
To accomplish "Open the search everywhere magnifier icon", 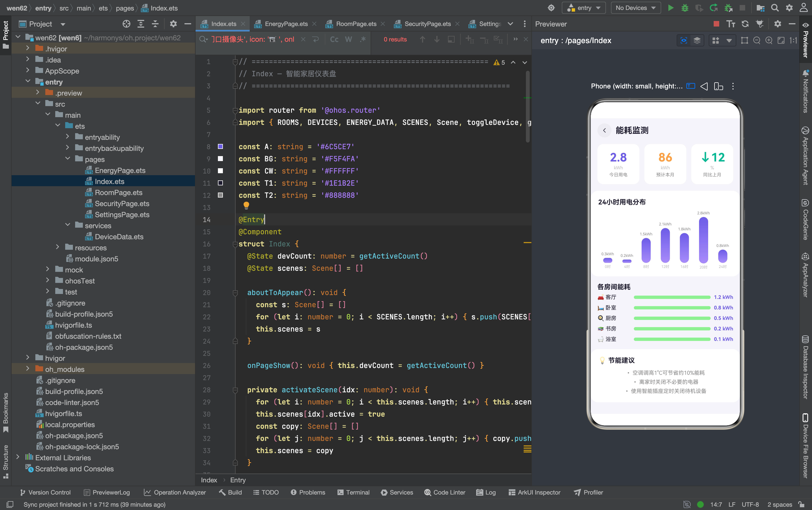I will pyautogui.click(x=775, y=8).
